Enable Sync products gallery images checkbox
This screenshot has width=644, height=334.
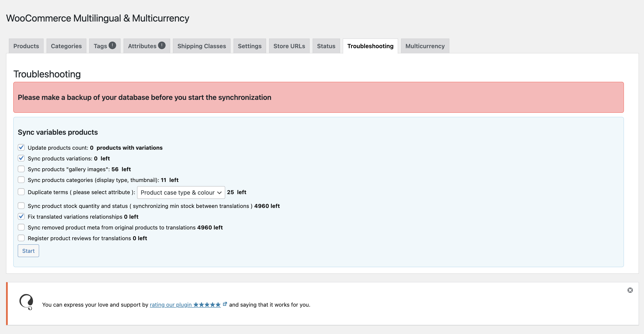tap(21, 169)
